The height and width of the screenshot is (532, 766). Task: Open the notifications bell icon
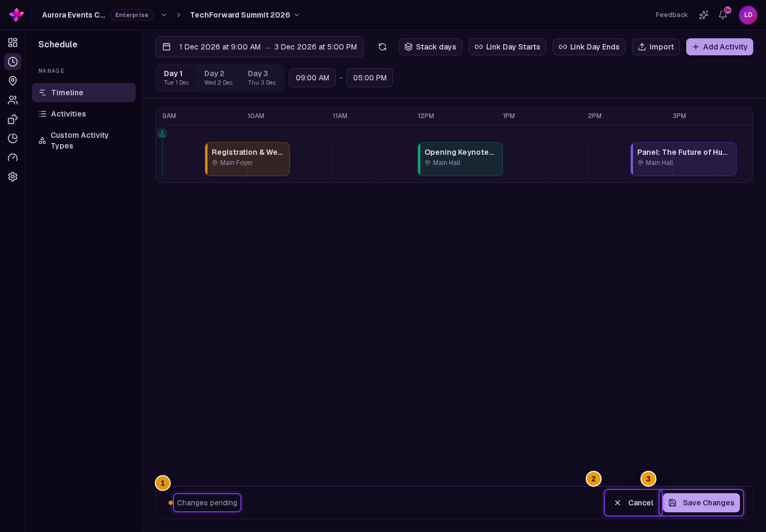tap(723, 15)
